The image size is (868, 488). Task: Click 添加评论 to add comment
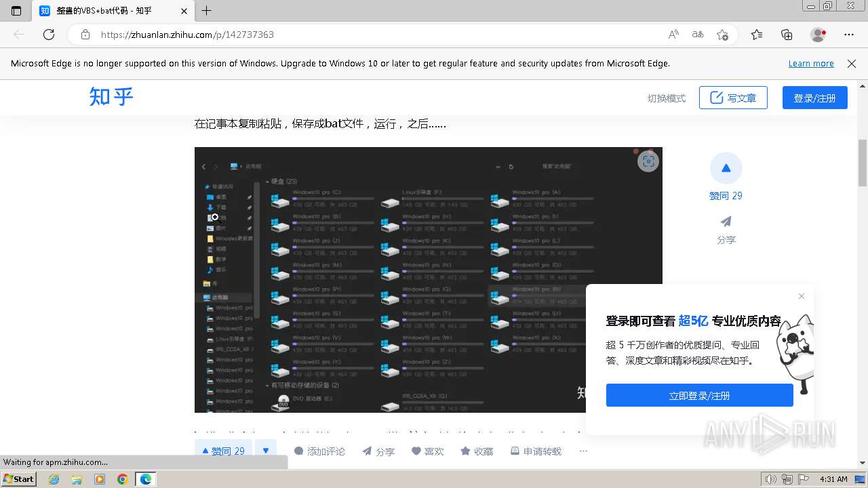[319, 451]
